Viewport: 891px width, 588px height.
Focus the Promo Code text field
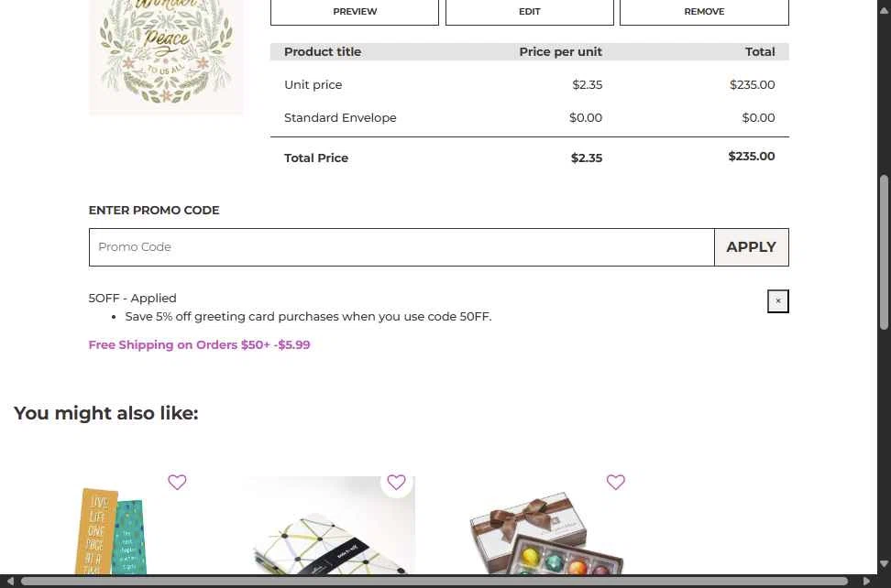401,247
